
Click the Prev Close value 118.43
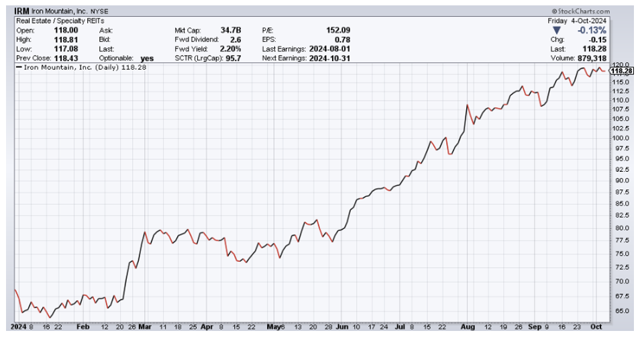pos(66,58)
